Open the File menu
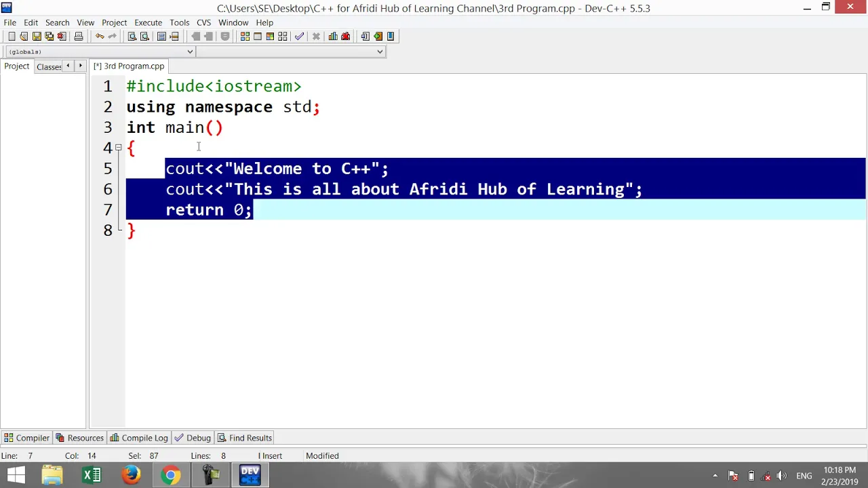 9,22
